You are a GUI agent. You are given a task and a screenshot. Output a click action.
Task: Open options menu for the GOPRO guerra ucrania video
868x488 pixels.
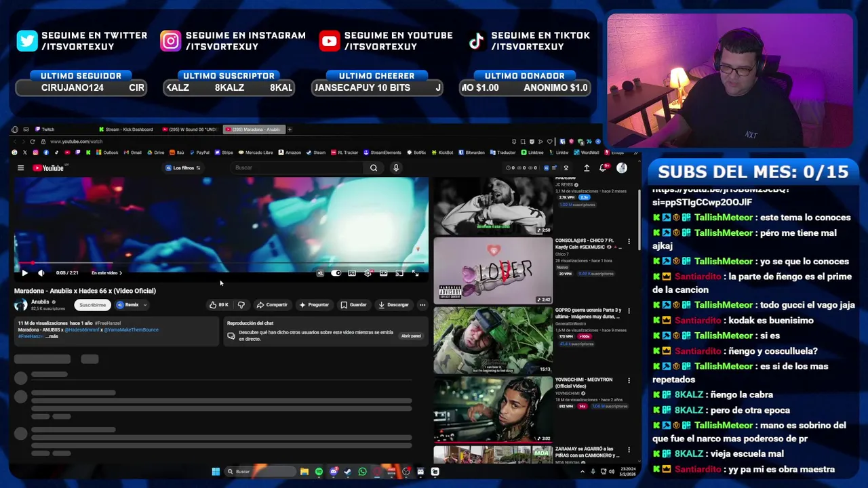click(629, 311)
